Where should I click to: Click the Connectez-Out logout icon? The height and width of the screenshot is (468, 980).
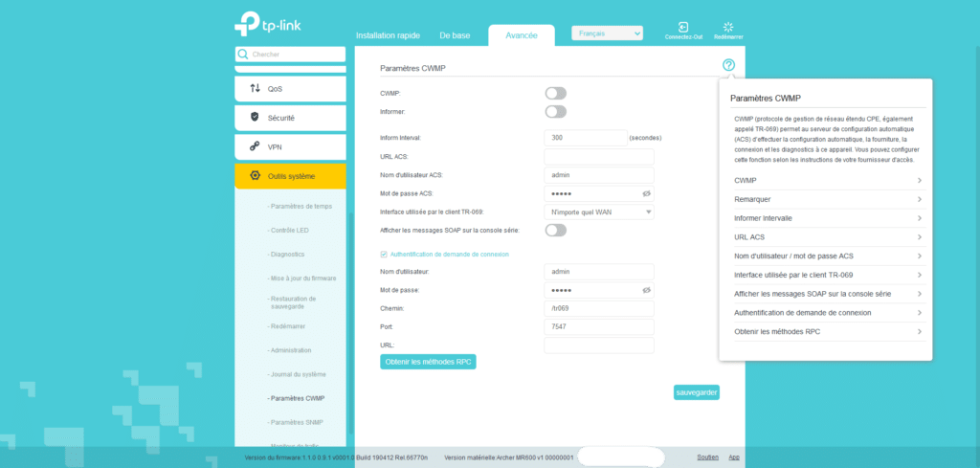683,28
